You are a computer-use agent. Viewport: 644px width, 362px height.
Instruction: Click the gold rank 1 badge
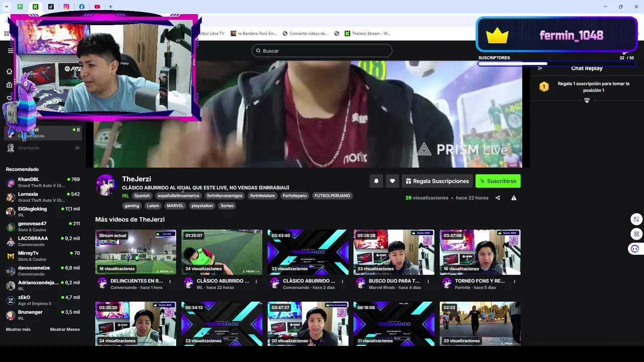click(544, 87)
